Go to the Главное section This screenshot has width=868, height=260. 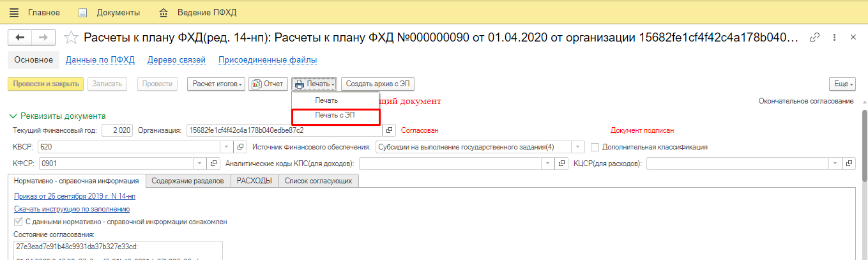[x=43, y=12]
